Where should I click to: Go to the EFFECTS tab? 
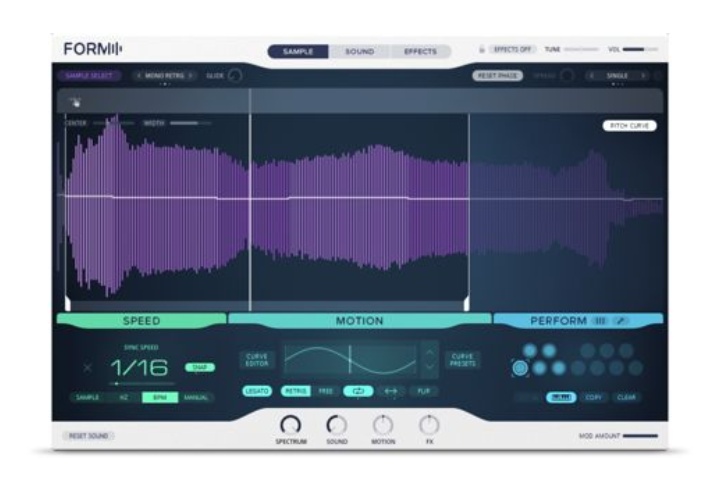point(420,51)
